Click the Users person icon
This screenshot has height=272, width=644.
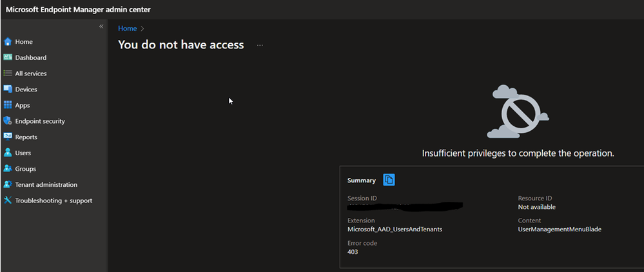coord(7,152)
